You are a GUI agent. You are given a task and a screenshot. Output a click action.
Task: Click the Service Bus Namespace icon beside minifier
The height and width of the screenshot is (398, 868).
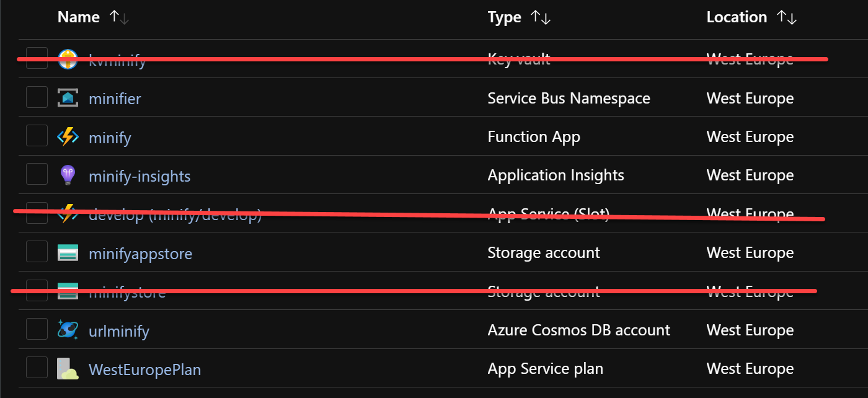point(68,97)
